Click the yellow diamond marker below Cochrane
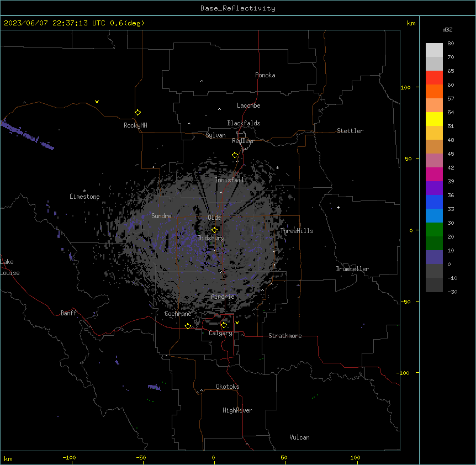The width and height of the screenshot is (476, 465). (188, 326)
